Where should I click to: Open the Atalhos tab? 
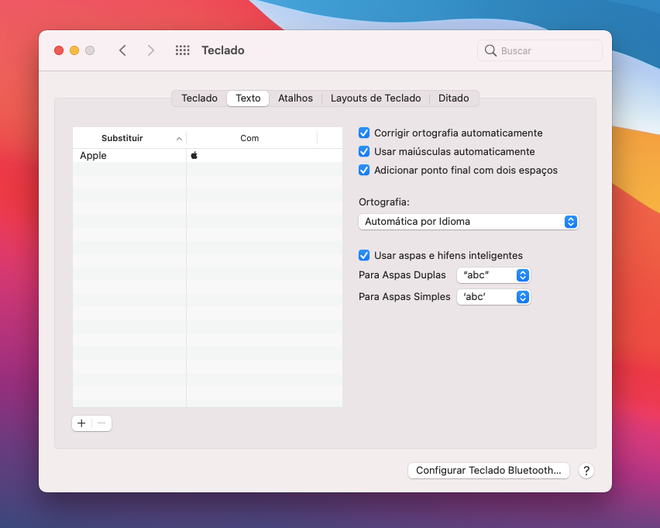(x=295, y=98)
